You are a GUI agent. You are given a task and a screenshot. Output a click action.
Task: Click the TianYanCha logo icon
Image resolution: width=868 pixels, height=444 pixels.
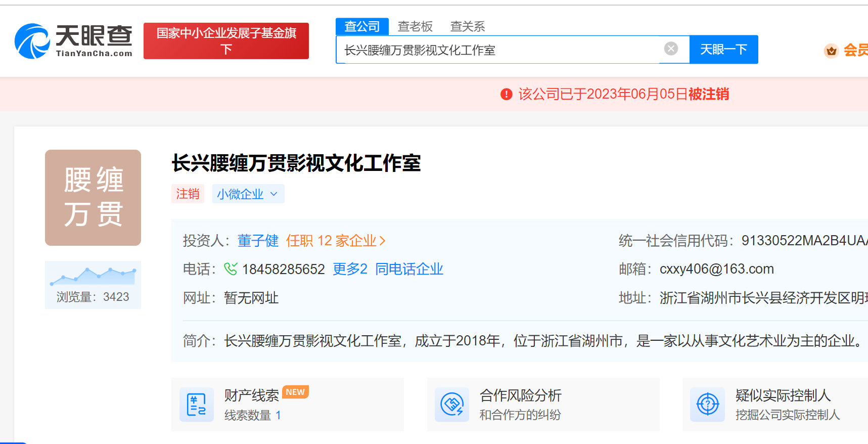[32, 41]
